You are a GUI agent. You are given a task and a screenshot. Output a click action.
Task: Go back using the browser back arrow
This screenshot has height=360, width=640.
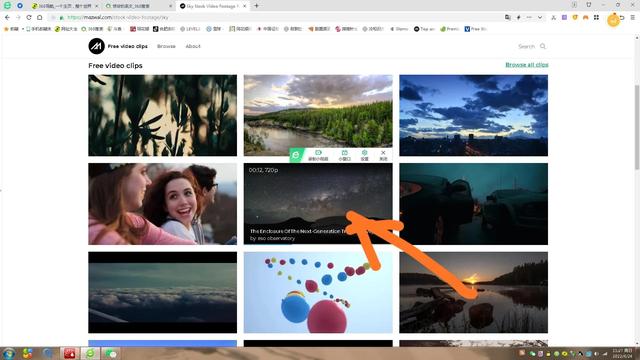coord(7,18)
